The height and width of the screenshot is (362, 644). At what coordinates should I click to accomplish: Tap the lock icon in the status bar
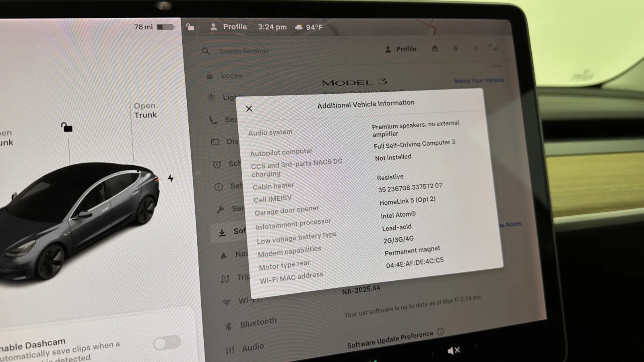tap(190, 27)
